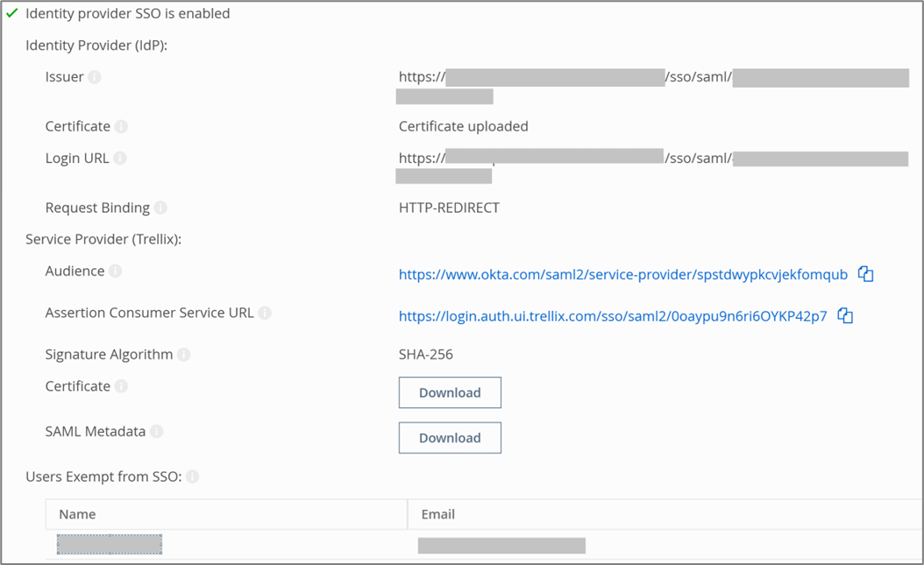Click the Service Provider Certificate info icon
Viewport: 924px width, 565px height.
click(x=121, y=386)
